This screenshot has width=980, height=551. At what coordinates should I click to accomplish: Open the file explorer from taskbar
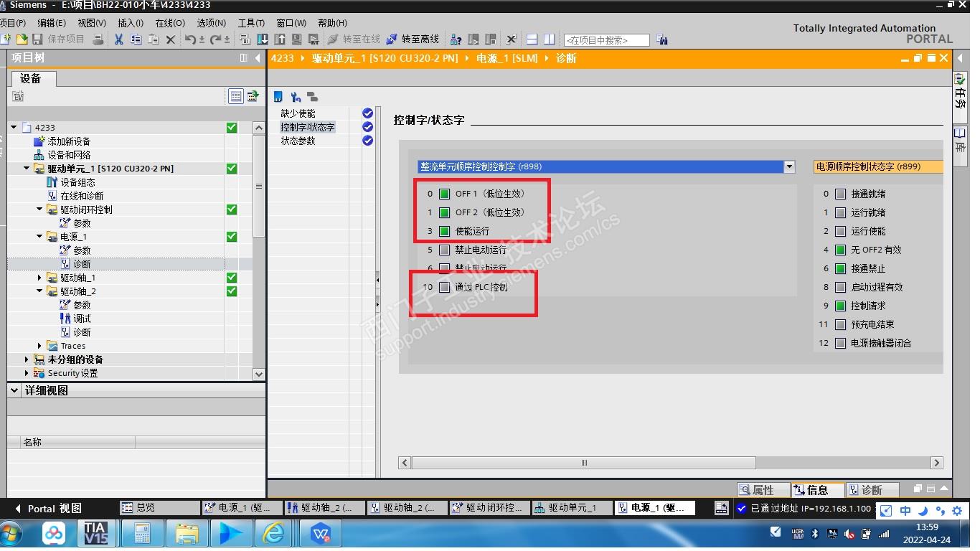point(187,534)
